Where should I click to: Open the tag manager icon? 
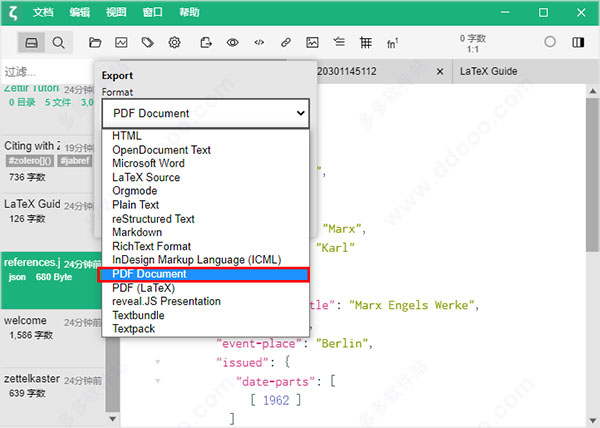(148, 42)
